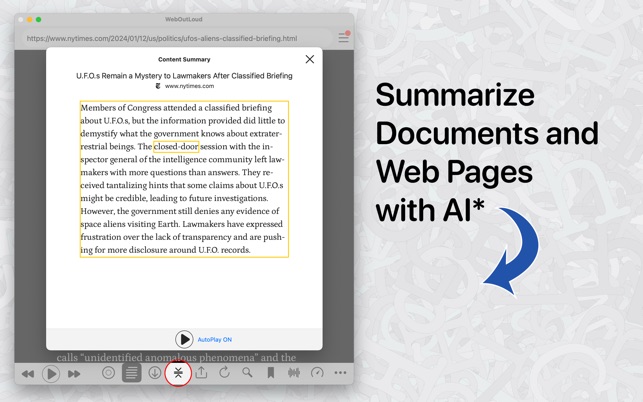Click the fast-forward button in bottom toolbar
The height and width of the screenshot is (402, 643).
click(74, 374)
